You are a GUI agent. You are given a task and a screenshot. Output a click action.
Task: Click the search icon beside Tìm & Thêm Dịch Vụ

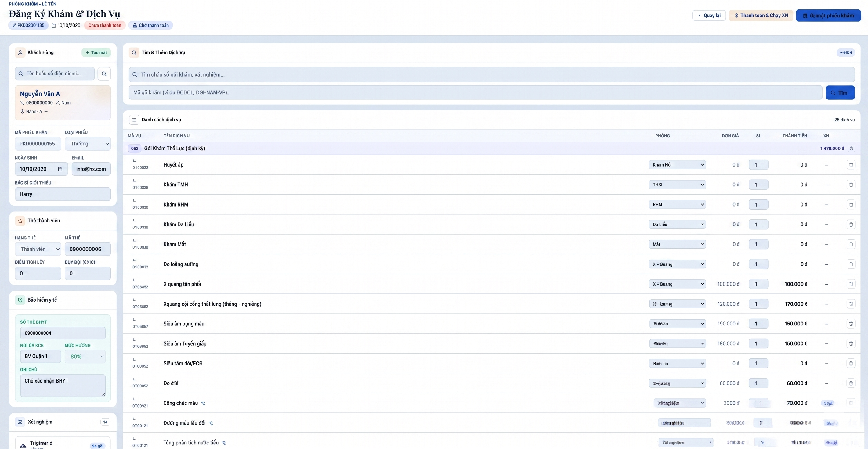(x=134, y=52)
